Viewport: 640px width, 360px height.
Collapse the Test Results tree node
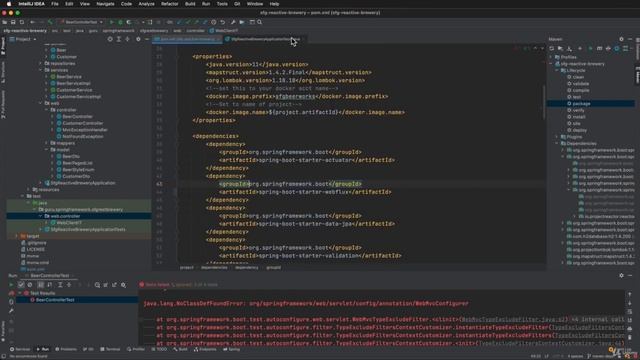point(20,293)
